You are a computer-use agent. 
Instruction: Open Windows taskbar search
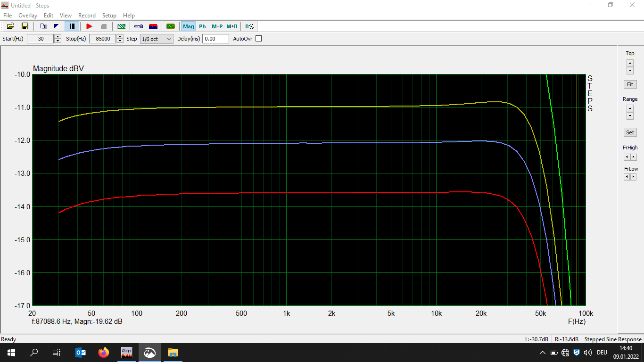[x=34, y=353]
